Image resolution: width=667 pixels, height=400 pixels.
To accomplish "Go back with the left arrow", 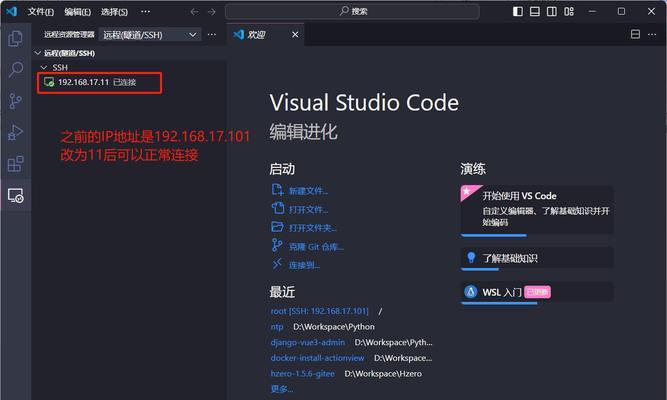I will pos(194,11).
